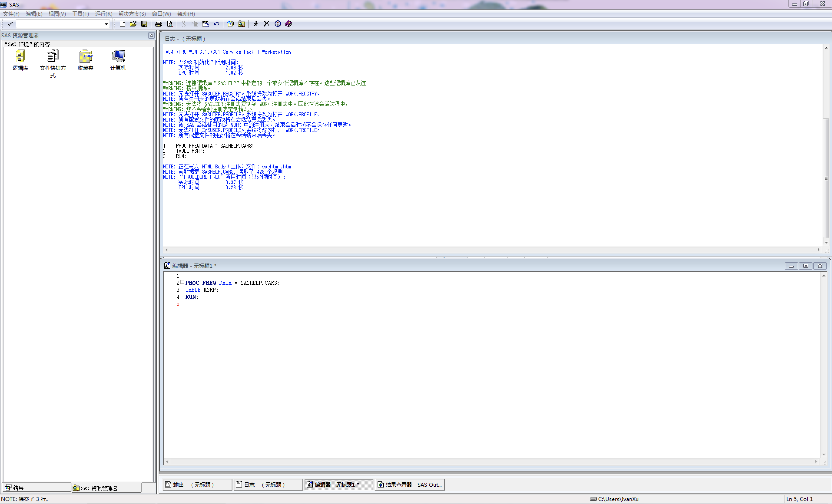Click the Save (floppy disk) icon

(x=144, y=24)
